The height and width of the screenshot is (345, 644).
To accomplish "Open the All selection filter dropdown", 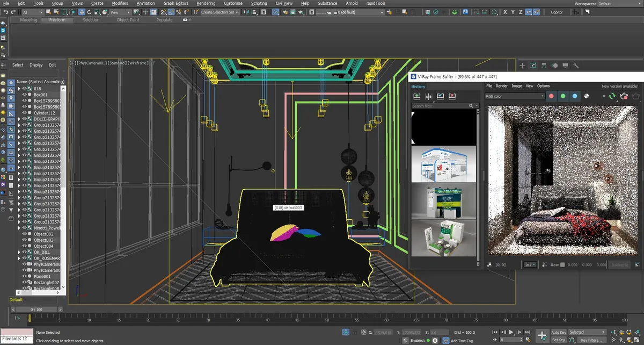I will [x=33, y=12].
